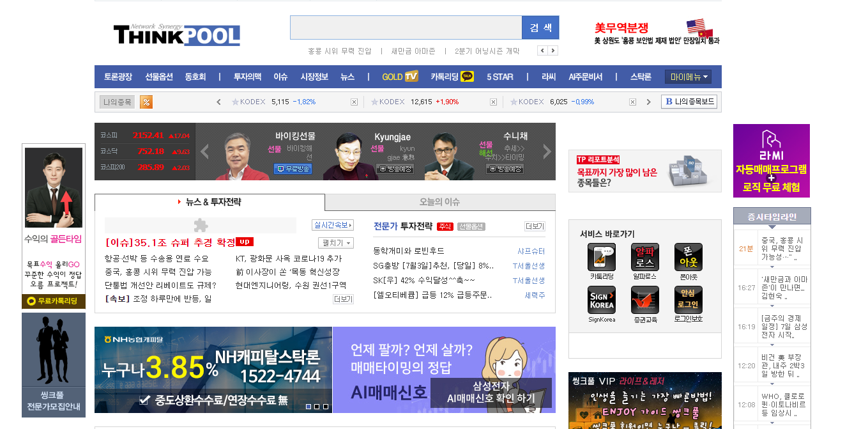
Task: Open the 폰아웃 service shortcut icon
Action: click(688, 257)
